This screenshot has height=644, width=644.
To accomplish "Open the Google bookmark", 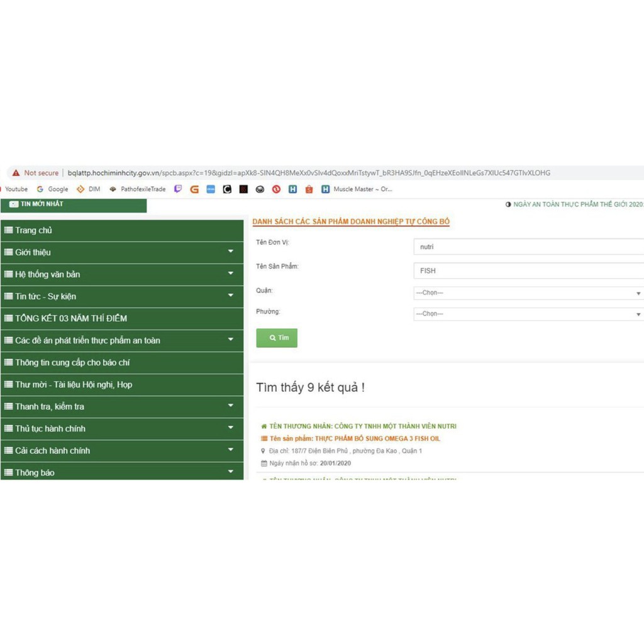I will [52, 189].
